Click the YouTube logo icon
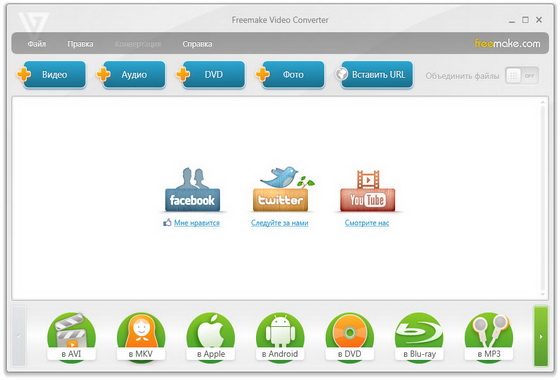 (x=368, y=191)
